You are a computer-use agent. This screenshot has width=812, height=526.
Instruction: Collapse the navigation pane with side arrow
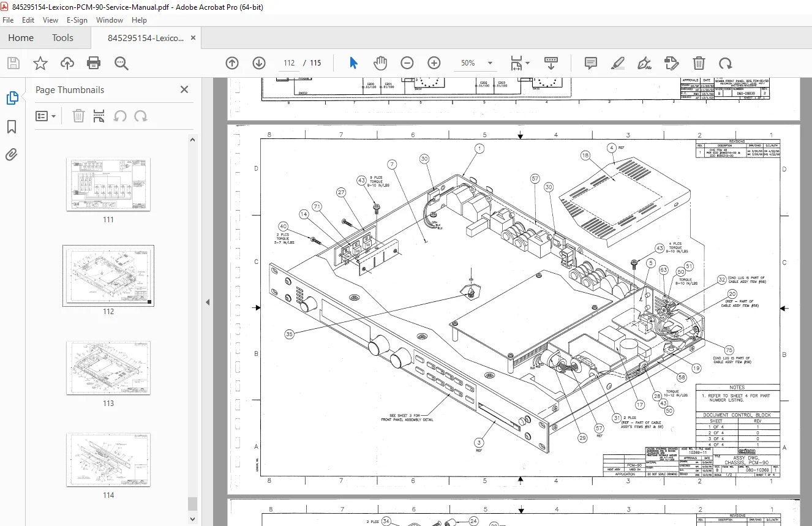coord(207,302)
